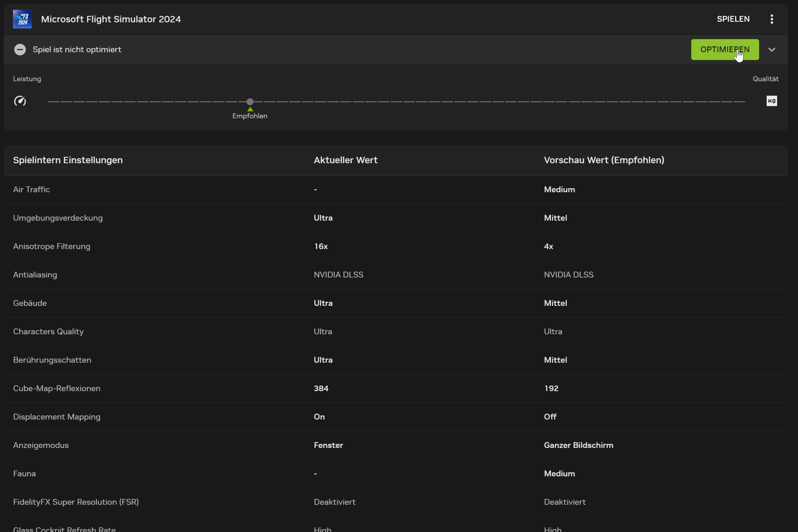Click the Ultra current value for Umgebungsverdeckung
This screenshot has height=532, width=798.
pos(323,218)
